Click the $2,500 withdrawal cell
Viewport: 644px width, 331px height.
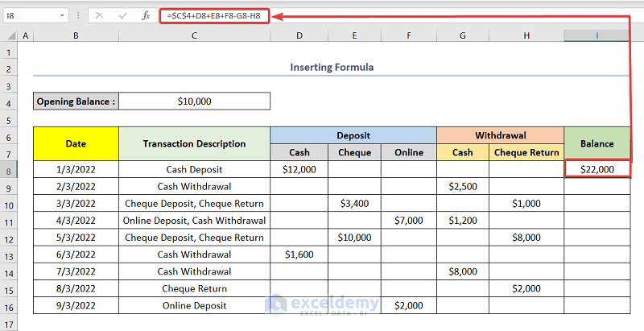462,187
